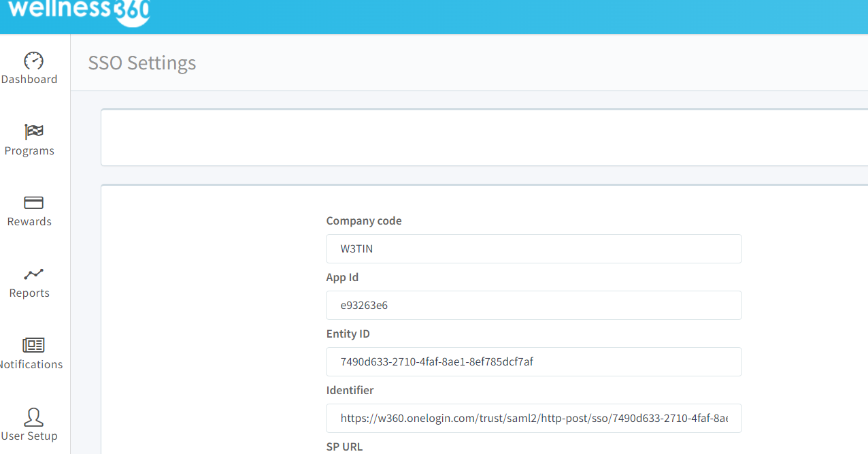The image size is (868, 454).
Task: Select Rewards label in sidebar
Action: [x=29, y=222]
